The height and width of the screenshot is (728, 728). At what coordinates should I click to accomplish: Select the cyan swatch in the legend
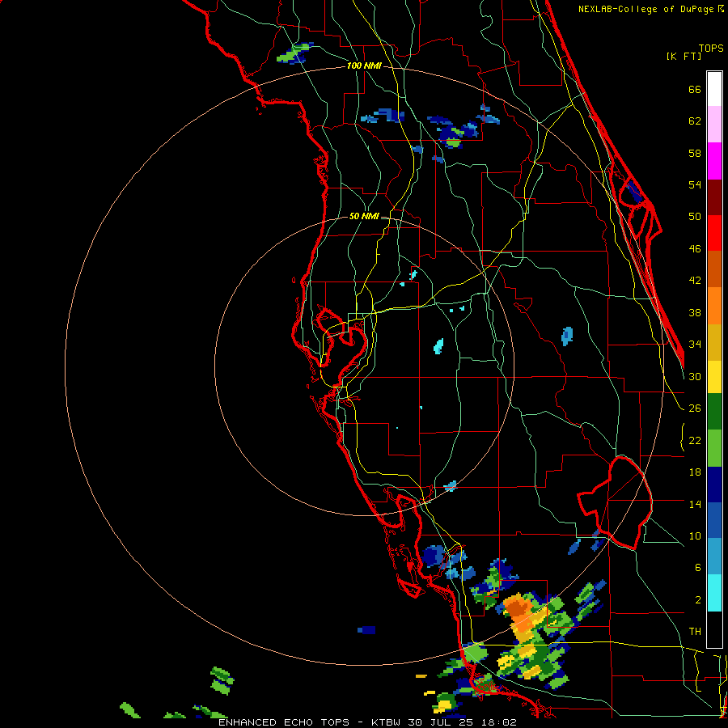(714, 593)
